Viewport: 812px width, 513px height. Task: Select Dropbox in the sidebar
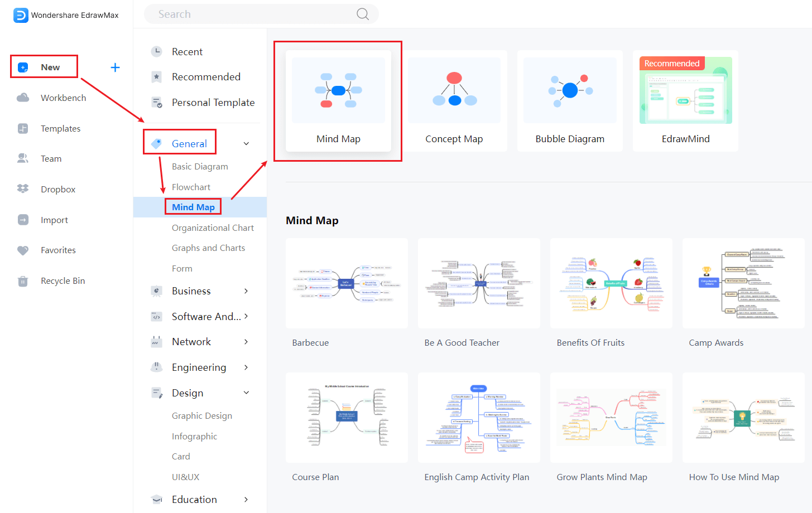58,190
